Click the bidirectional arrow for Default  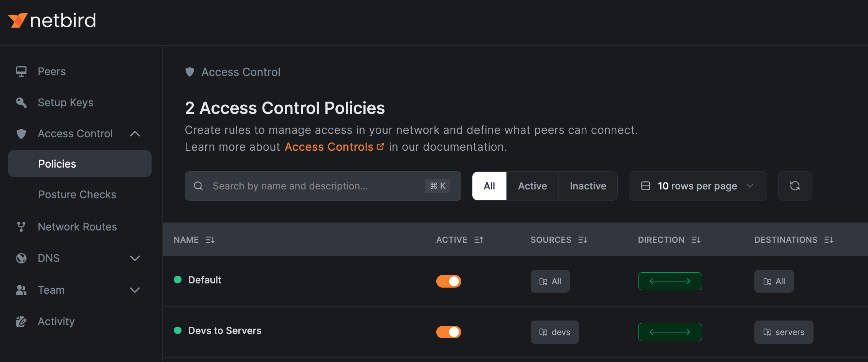tap(670, 281)
